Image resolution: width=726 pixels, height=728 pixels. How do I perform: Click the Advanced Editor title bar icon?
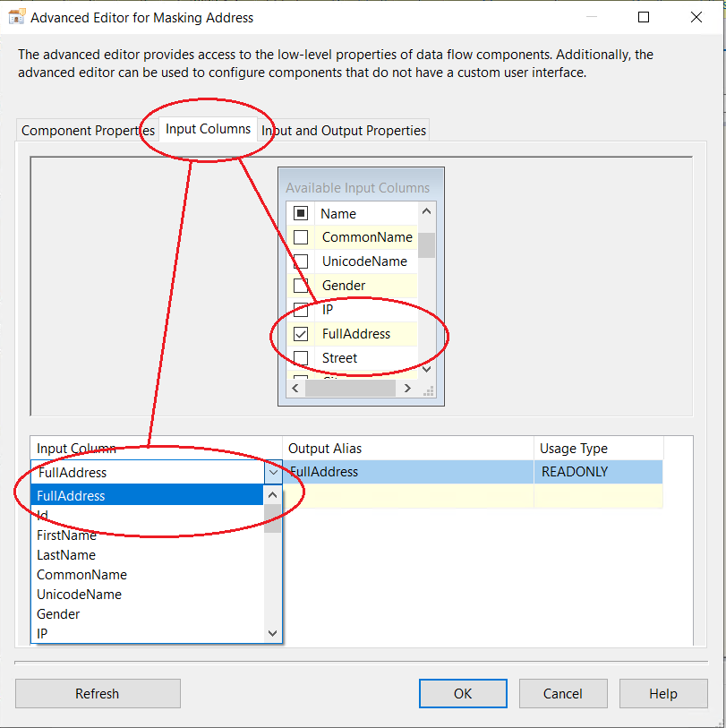[16, 17]
